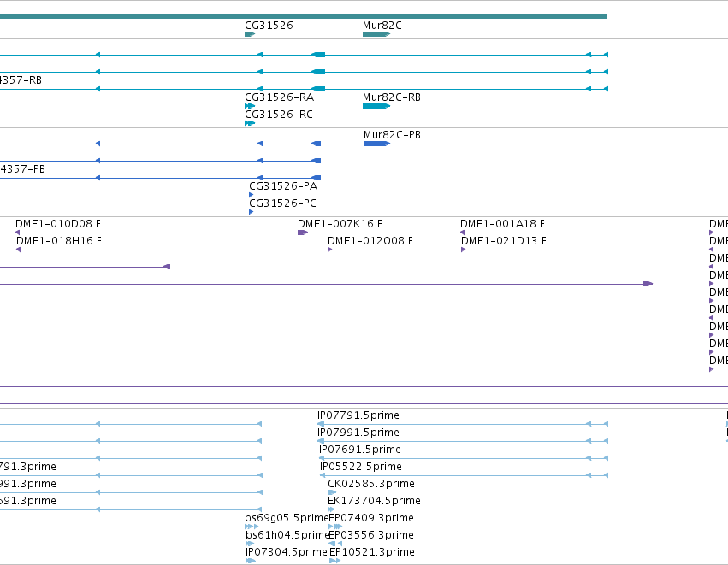The image size is (728, 565).
Task: Select the DME1-018H16.F arrow glyph
Action: 18,250
